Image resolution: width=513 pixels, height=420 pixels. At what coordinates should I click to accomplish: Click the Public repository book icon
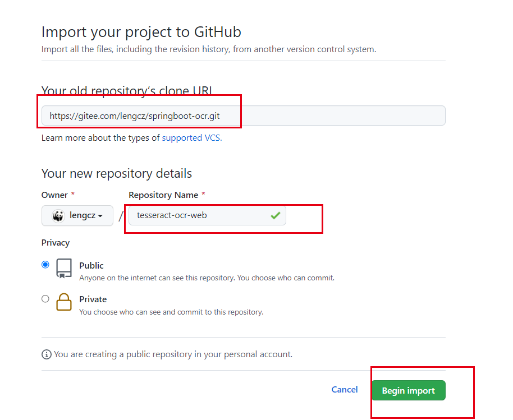(64, 269)
